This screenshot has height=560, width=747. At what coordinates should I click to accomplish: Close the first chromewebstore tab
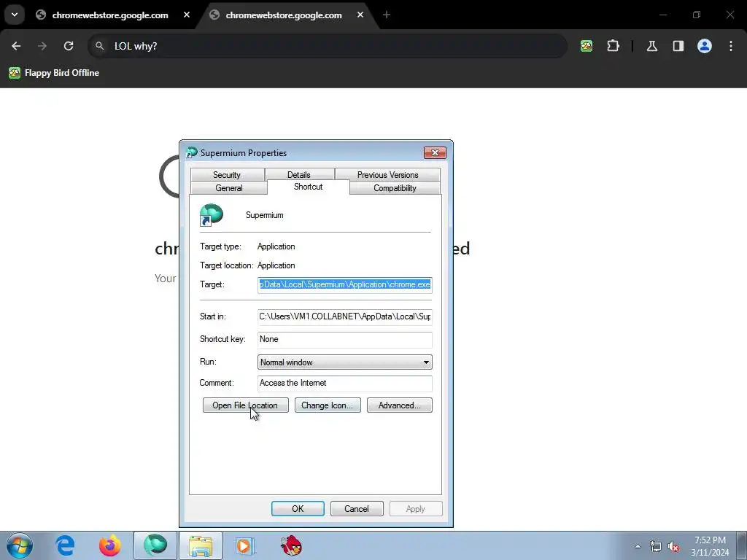coord(187,15)
